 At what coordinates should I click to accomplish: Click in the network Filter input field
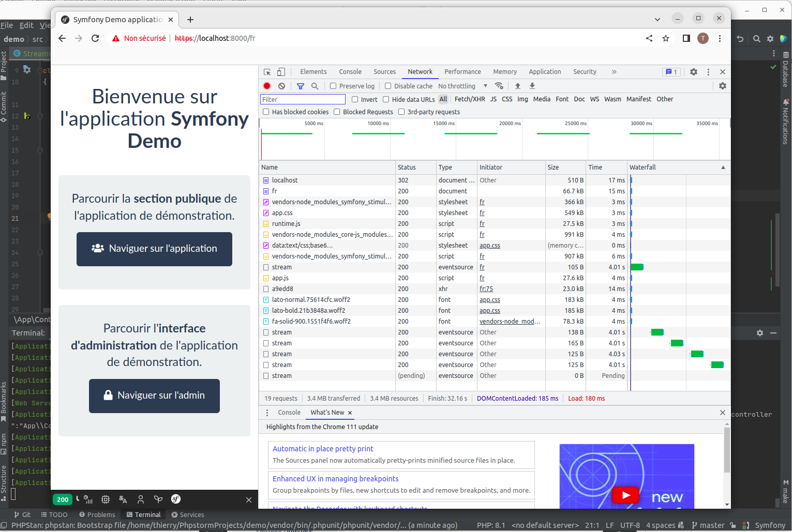coord(303,99)
